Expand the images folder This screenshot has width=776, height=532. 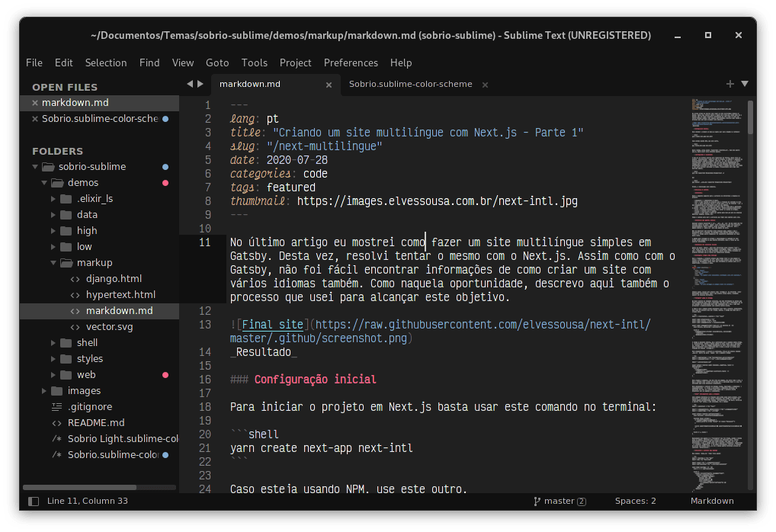44,391
